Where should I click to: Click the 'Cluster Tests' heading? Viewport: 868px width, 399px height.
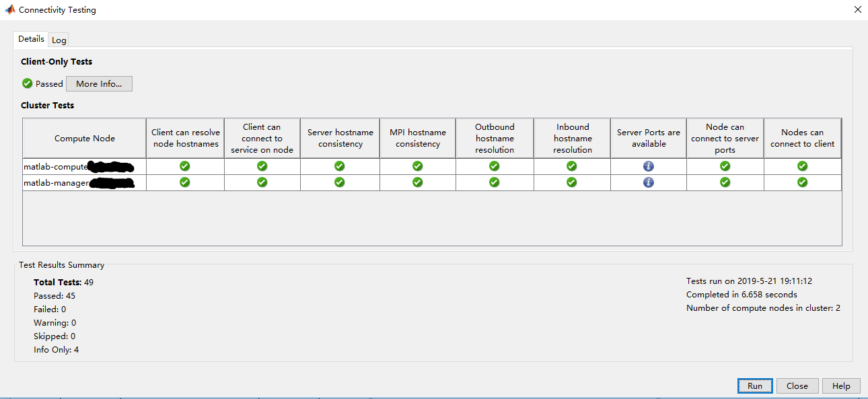coord(48,106)
